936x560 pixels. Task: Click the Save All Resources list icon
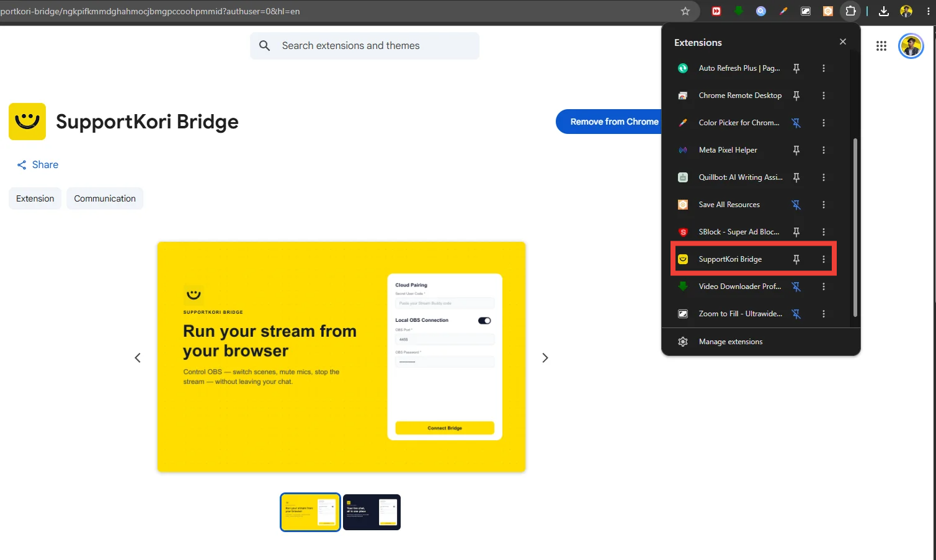(683, 205)
